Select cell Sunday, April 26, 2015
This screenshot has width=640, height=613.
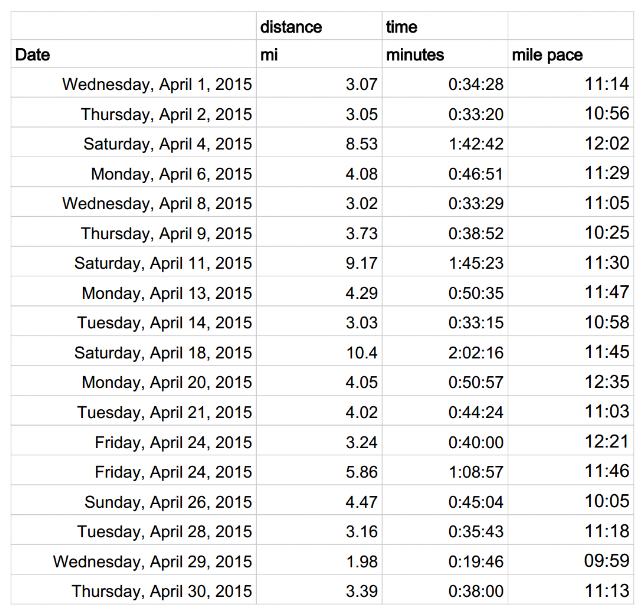click(x=133, y=500)
